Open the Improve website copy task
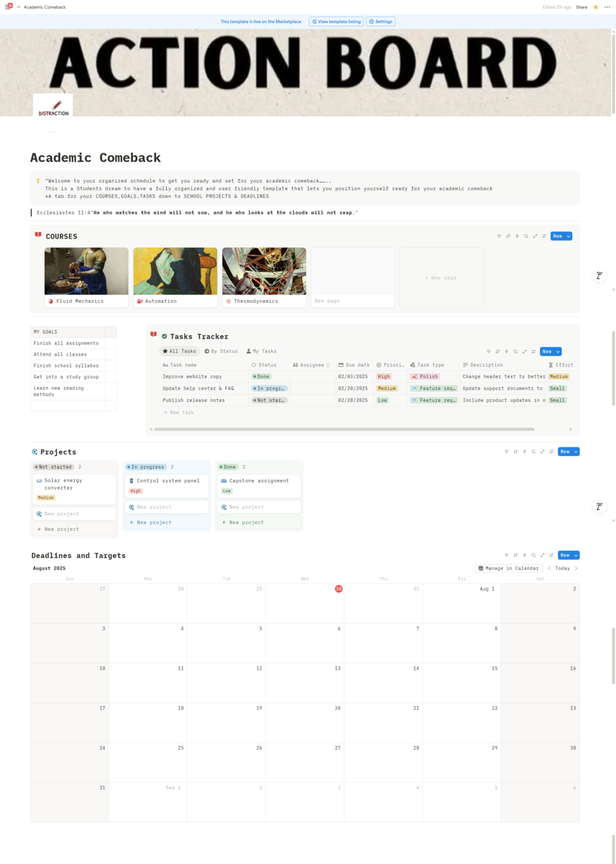Screen dimensions: 616x864 click(x=192, y=376)
